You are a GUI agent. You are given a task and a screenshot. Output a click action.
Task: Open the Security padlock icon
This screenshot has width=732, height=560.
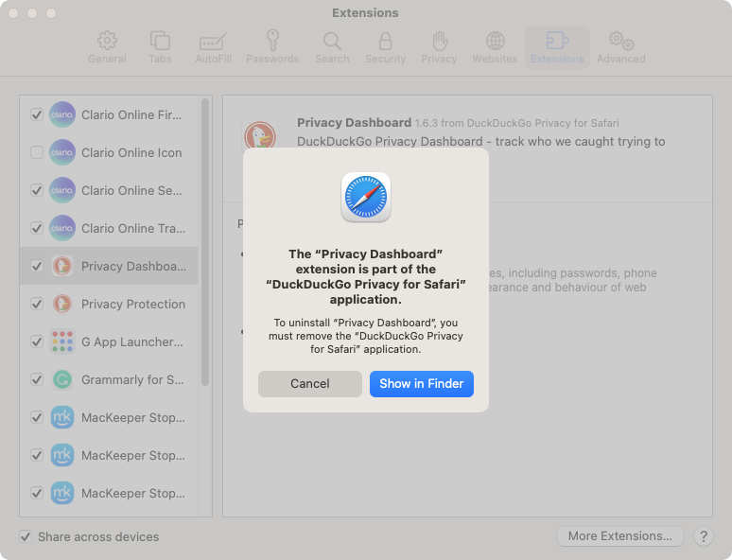click(385, 41)
